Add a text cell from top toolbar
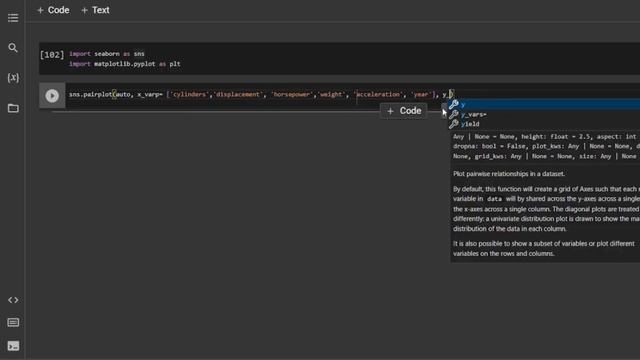Viewport: 640px width, 360px height. click(x=95, y=10)
